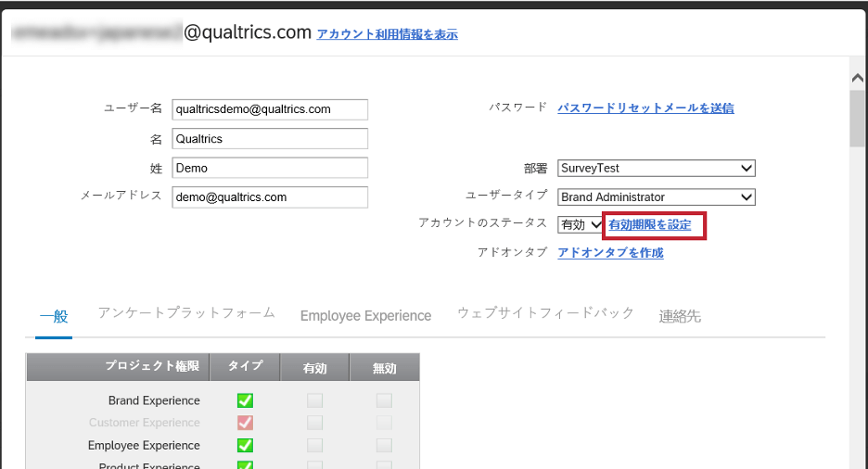Screen dimensions: 868x469
Task: Check Customer Experience 有効 checkbox
Action: [x=314, y=423]
